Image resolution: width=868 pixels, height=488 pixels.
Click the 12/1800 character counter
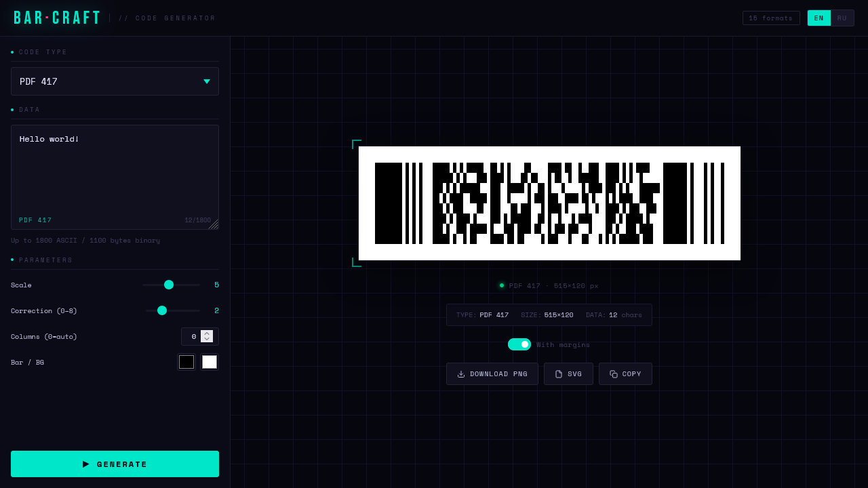pyautogui.click(x=197, y=220)
